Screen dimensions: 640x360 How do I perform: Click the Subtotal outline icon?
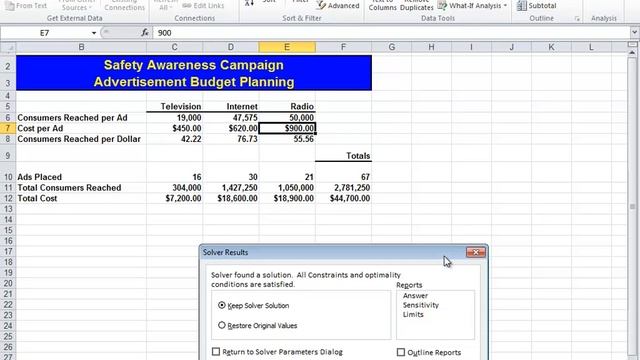click(521, 6)
